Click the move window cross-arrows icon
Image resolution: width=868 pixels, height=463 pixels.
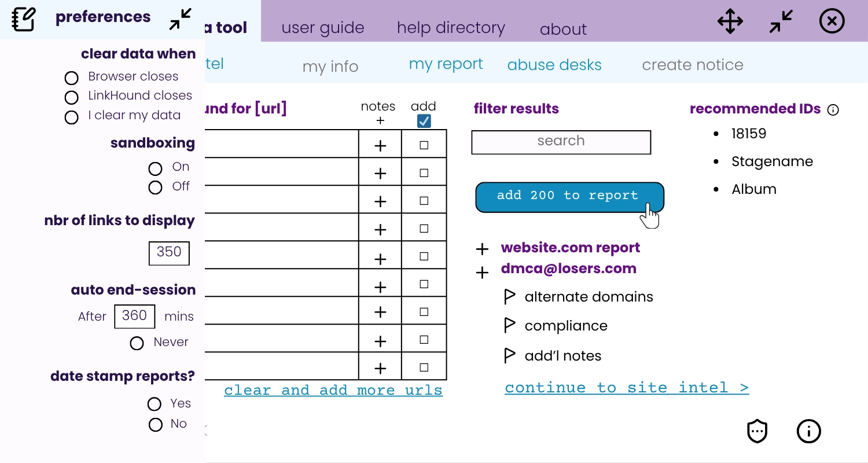click(730, 22)
